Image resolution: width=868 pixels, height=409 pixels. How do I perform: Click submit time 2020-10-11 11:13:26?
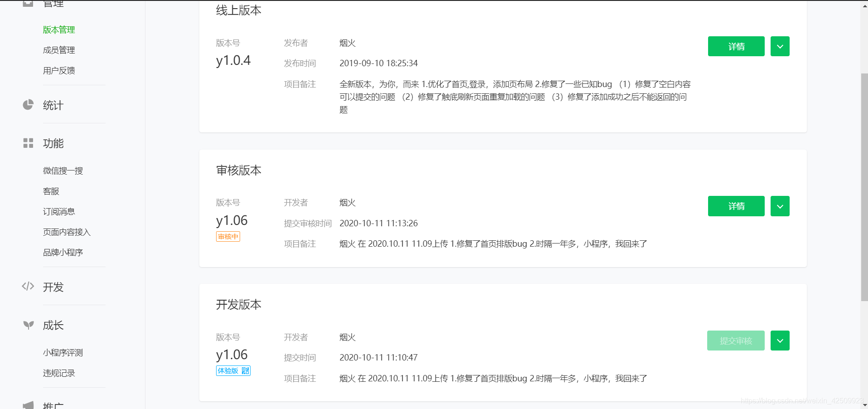[379, 223]
